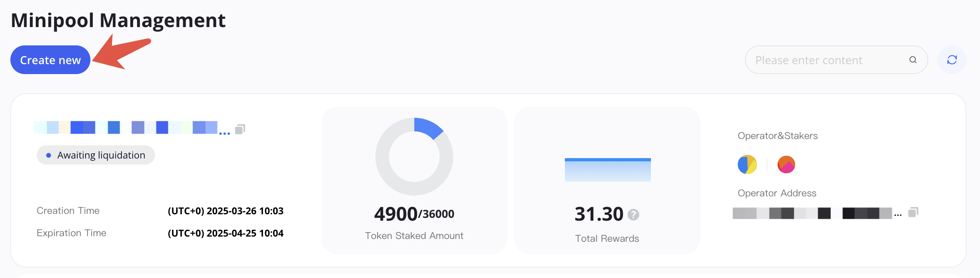Select the orange-pink staker avatar
980x278 pixels.
tap(786, 164)
